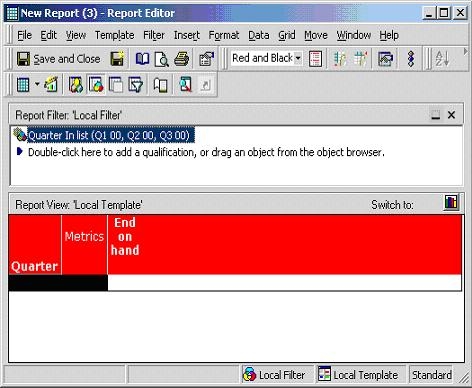Switch to graph view icon
This screenshot has height=388, width=472.
(x=451, y=202)
